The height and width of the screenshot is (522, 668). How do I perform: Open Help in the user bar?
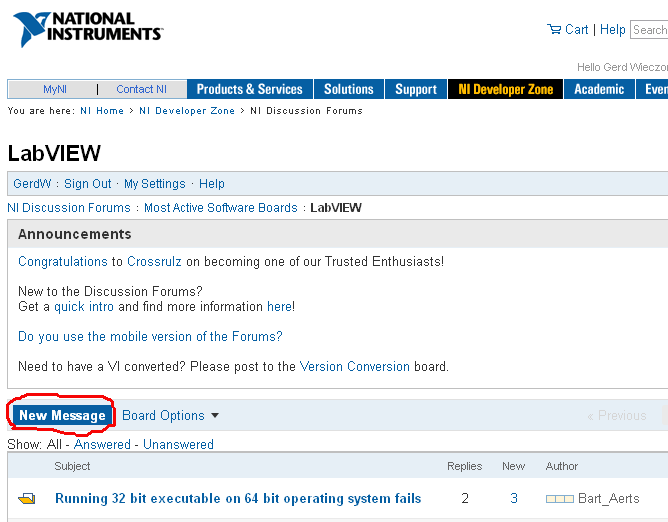(212, 184)
